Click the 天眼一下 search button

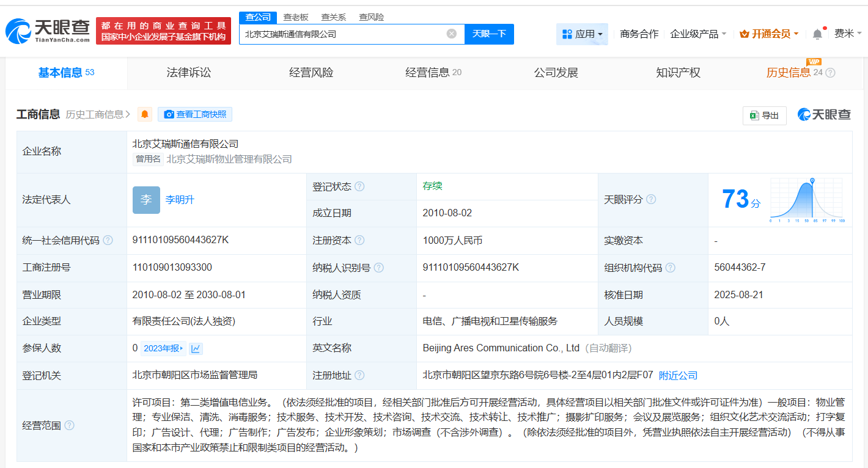coord(490,34)
